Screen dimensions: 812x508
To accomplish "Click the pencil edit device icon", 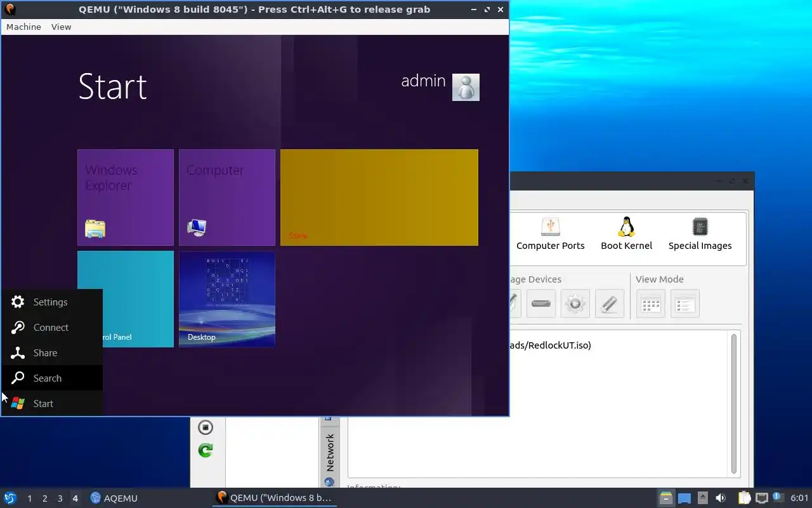I will [x=610, y=304].
